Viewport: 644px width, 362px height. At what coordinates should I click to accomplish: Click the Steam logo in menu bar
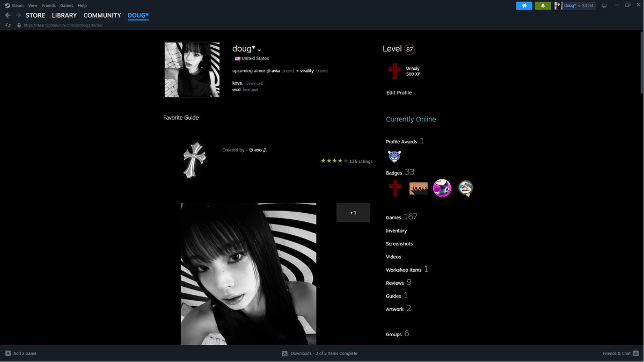7,5
